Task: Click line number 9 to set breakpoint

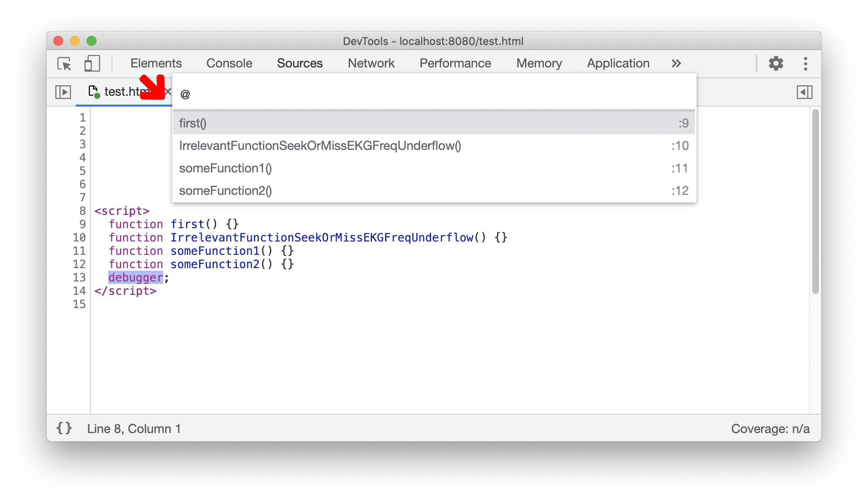Action: coord(82,223)
